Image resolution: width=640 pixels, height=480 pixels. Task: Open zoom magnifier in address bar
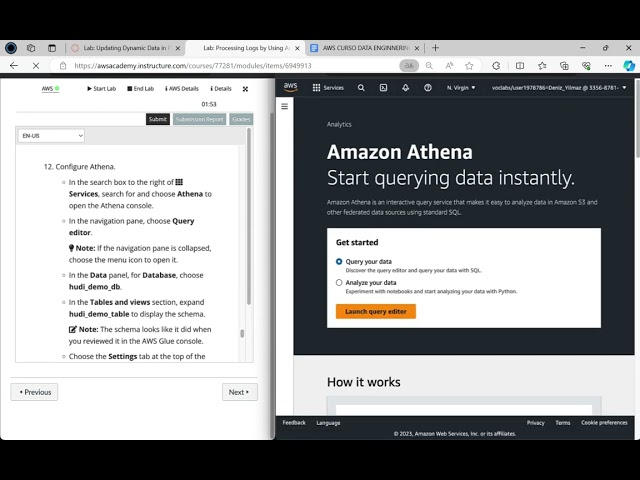(429, 65)
